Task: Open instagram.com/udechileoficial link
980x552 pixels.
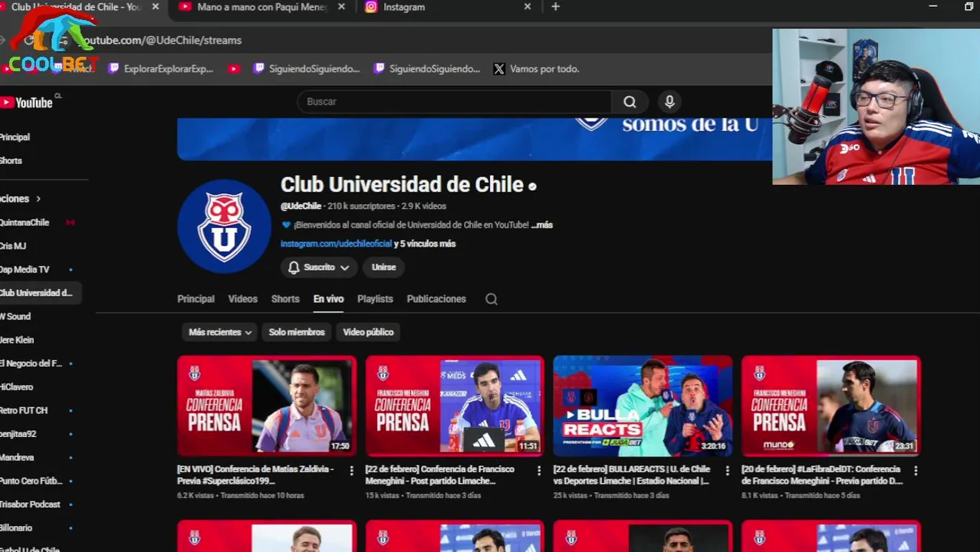Action: (x=336, y=244)
